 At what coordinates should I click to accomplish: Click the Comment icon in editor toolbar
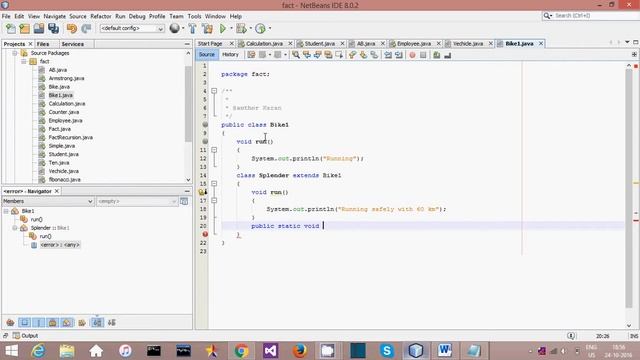[x=436, y=55]
